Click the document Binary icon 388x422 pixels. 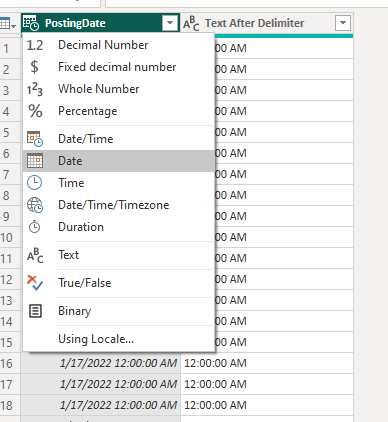[x=35, y=311]
